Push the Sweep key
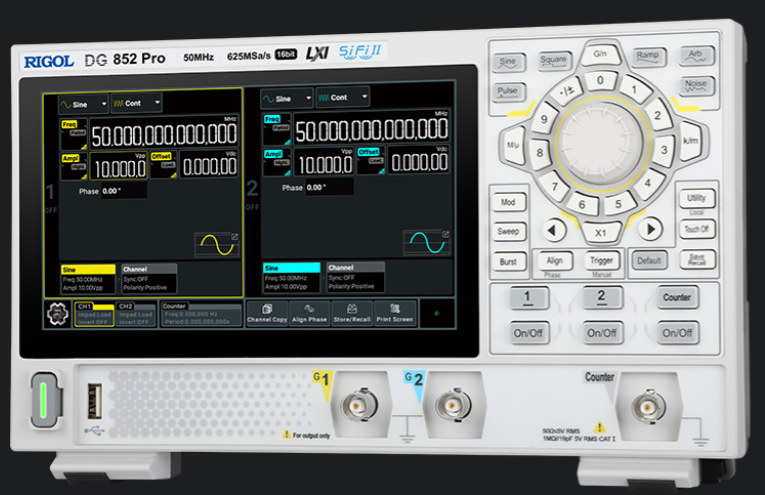 508,232
